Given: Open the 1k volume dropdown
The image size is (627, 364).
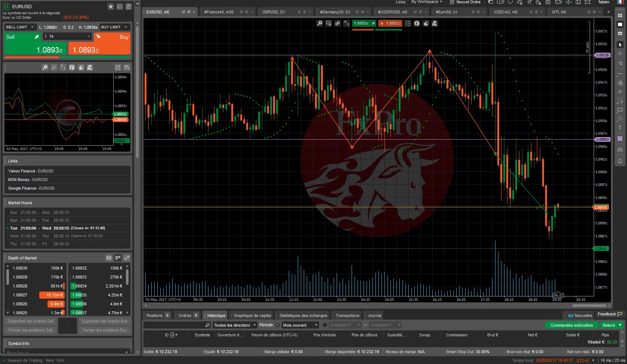Looking at the screenshot, I should pos(67,36).
